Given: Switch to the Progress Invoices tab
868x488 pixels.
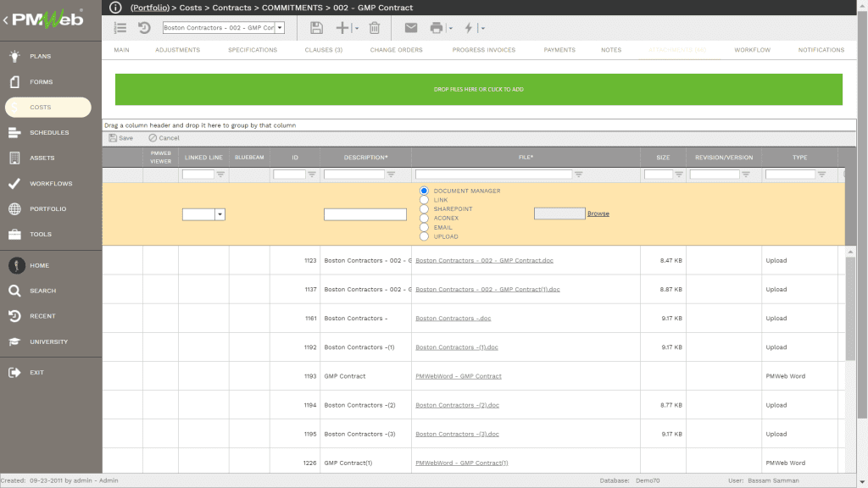Looking at the screenshot, I should (x=484, y=50).
